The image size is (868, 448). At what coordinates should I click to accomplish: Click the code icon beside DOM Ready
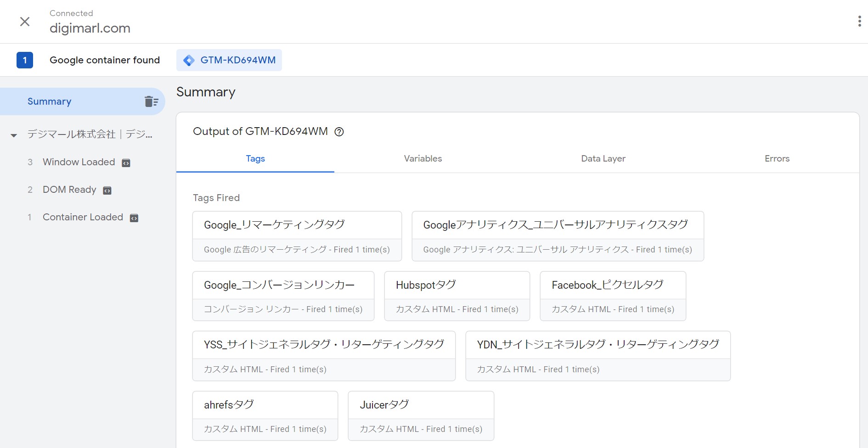pos(107,190)
